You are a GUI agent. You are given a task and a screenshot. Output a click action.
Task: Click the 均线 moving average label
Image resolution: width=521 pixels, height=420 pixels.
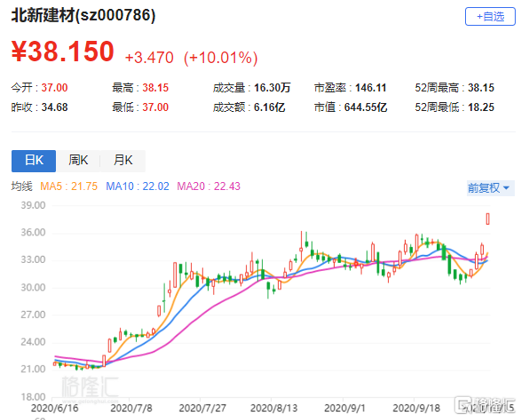tap(22, 186)
